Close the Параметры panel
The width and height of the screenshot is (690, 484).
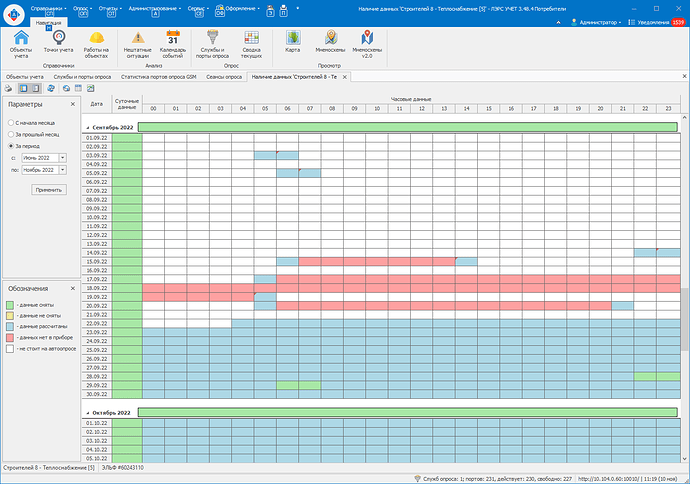73,104
